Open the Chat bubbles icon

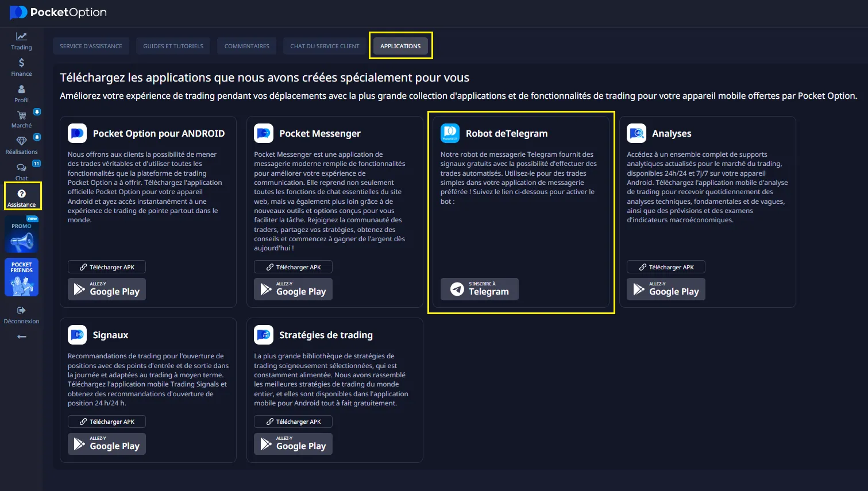coord(21,168)
